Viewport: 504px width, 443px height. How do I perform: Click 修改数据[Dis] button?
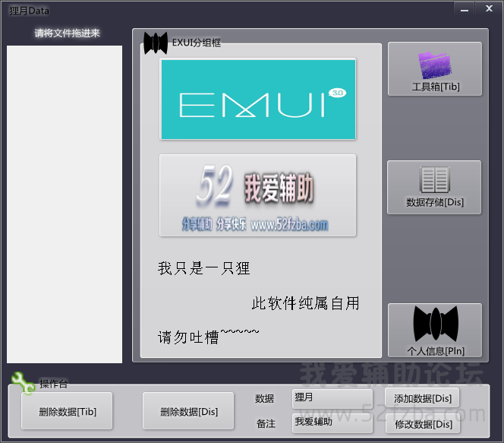[423, 424]
